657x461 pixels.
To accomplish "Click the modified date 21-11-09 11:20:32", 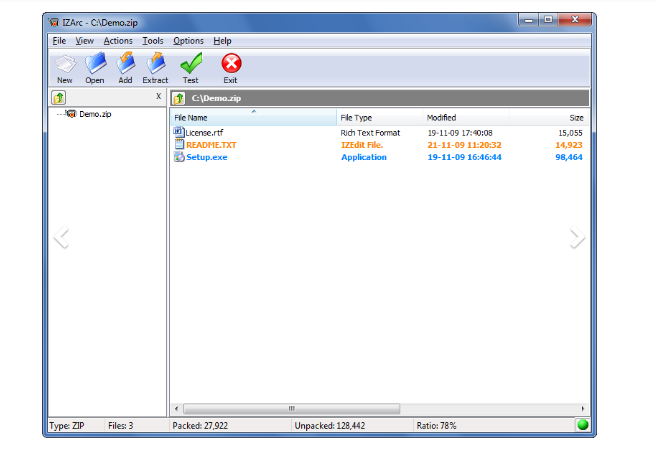I will click(x=464, y=145).
